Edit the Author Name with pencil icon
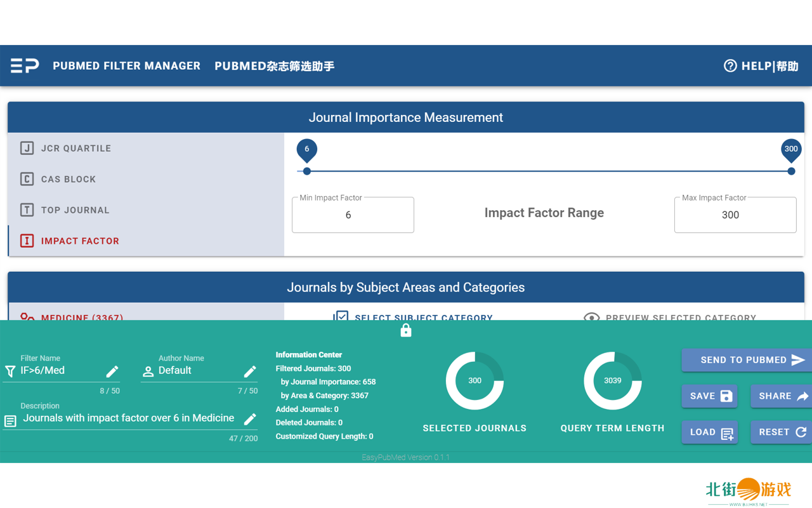812x508 pixels. pos(250,371)
